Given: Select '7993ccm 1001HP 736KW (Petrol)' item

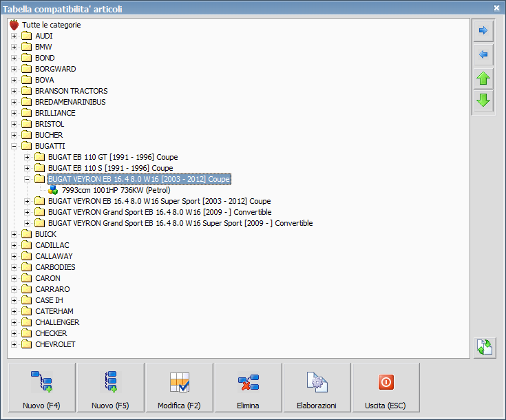Looking at the screenshot, I should (x=116, y=190).
